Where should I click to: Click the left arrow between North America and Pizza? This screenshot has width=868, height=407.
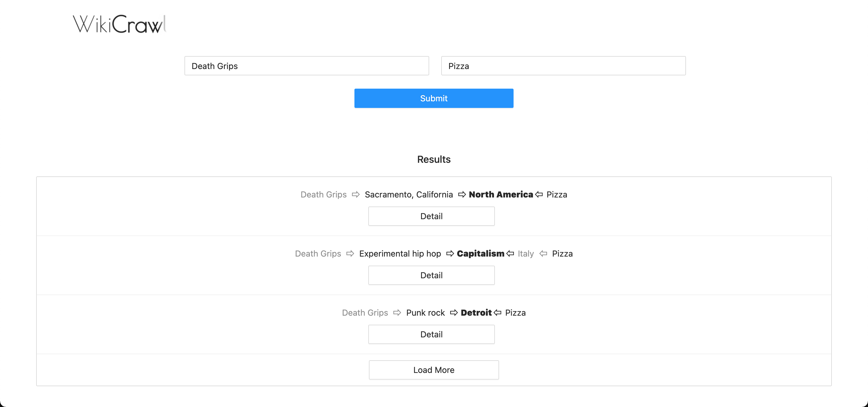coord(539,194)
